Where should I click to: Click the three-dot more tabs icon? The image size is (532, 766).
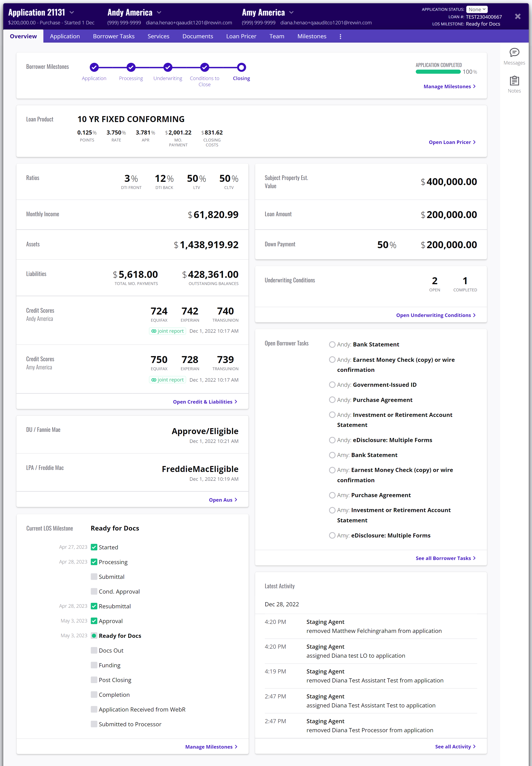click(x=340, y=37)
